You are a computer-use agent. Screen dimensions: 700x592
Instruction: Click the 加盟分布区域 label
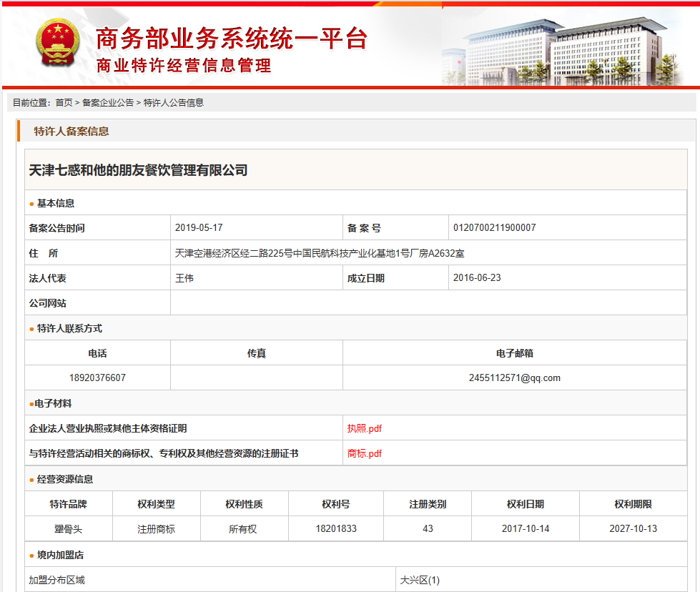56,580
